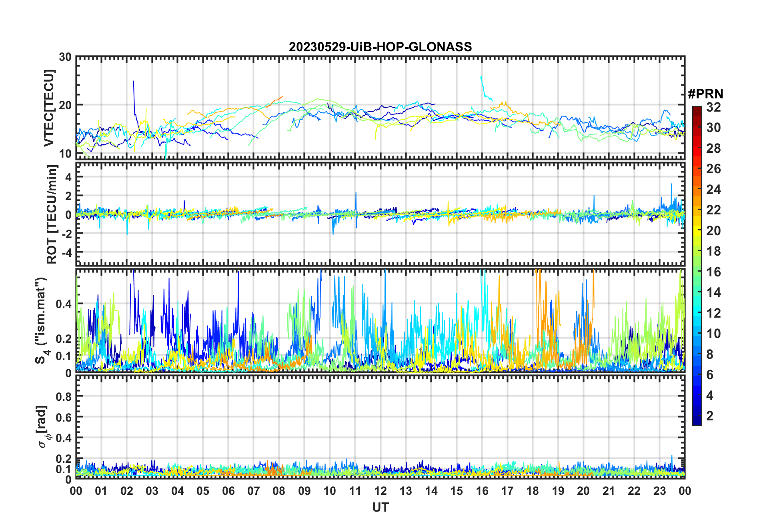Click UT axis hour tick label 09
Image resolution: width=761 pixels, height=532 pixels.
(x=304, y=491)
